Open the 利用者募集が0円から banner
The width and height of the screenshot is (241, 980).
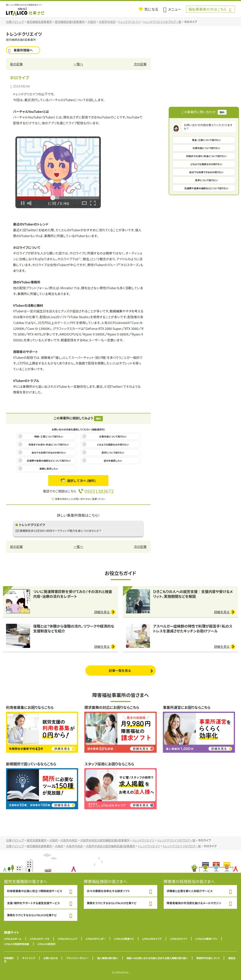[42, 732]
